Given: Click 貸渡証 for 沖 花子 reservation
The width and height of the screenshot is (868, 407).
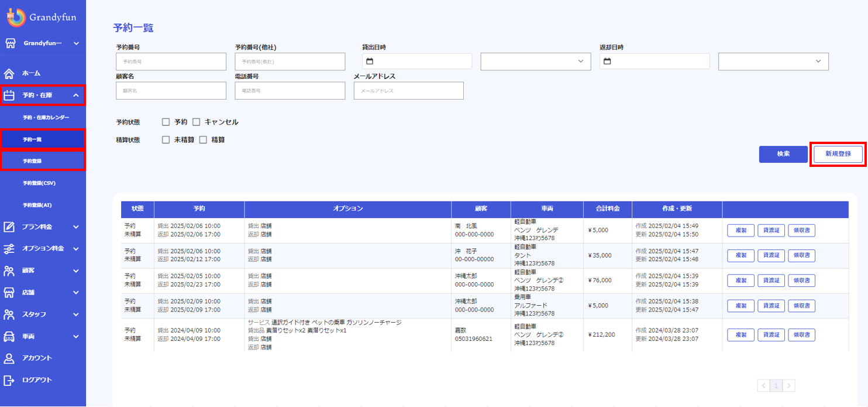Looking at the screenshot, I should point(771,256).
